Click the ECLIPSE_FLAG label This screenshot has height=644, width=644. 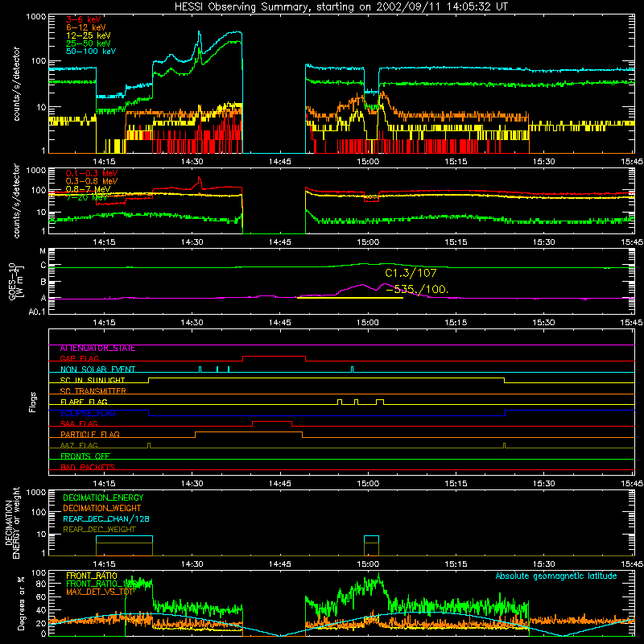point(88,413)
